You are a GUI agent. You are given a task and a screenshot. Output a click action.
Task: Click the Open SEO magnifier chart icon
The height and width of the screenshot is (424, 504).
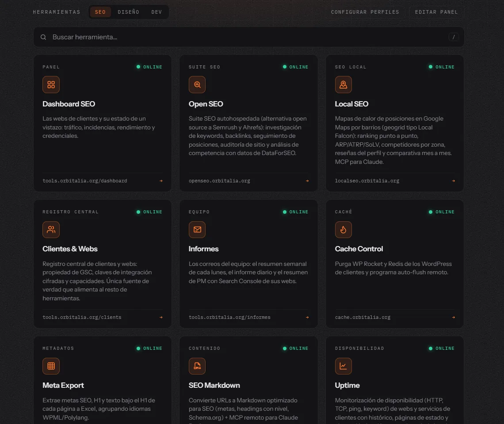(x=197, y=84)
